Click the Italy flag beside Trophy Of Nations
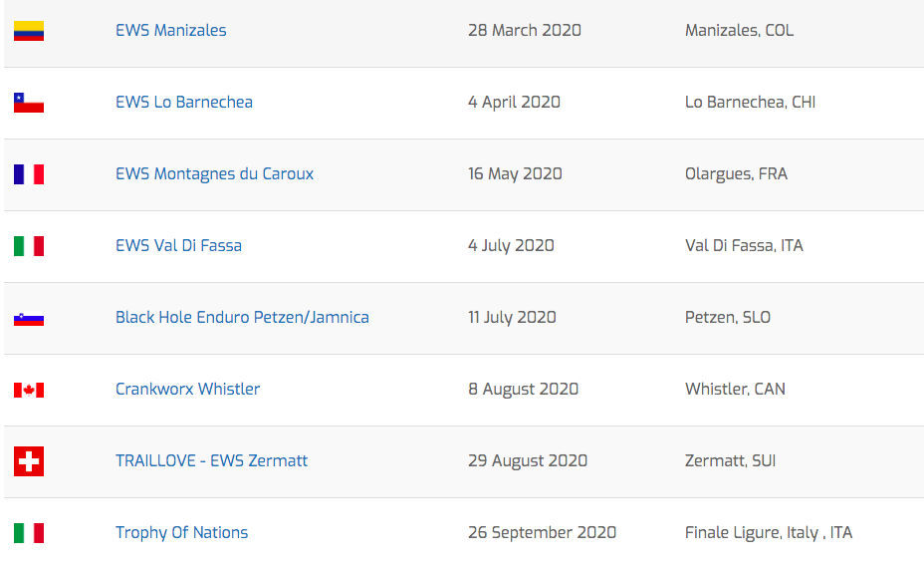 tap(29, 533)
